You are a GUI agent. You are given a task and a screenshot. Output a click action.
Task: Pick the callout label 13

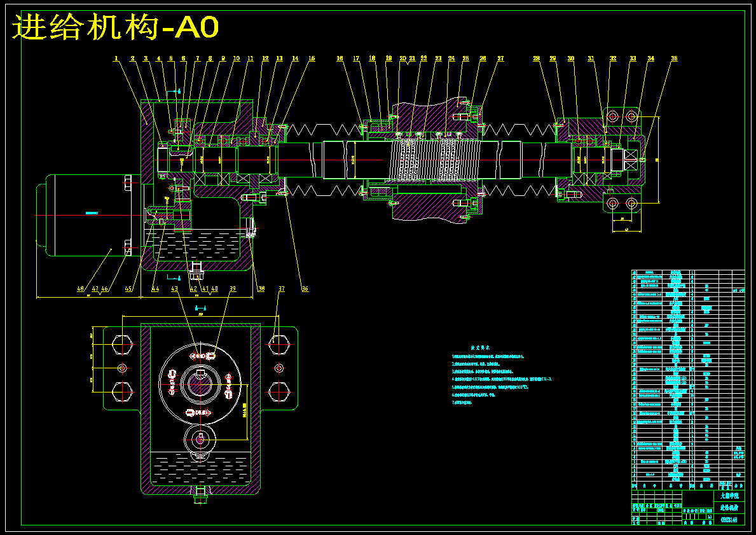pyautogui.click(x=280, y=59)
